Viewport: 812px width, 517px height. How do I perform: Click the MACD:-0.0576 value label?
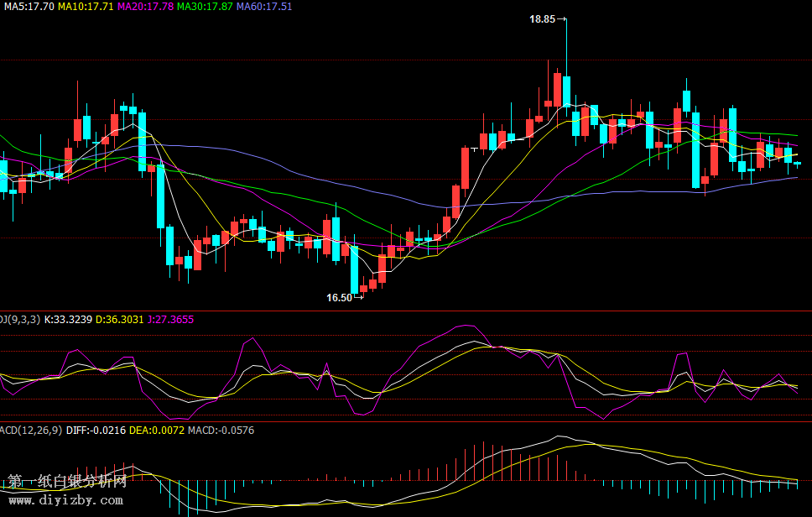tap(221, 430)
